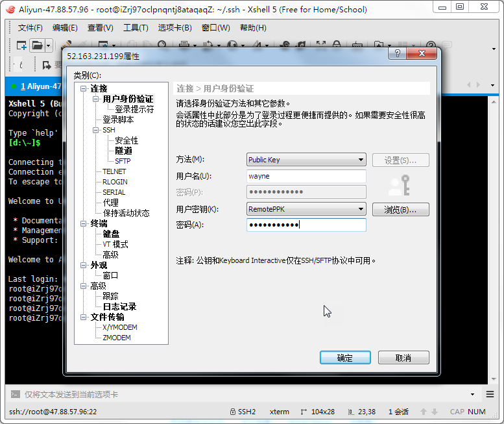Screen dimensions: 504x424
Task: Collapse the 文件传输 tree node
Action: point(84,317)
